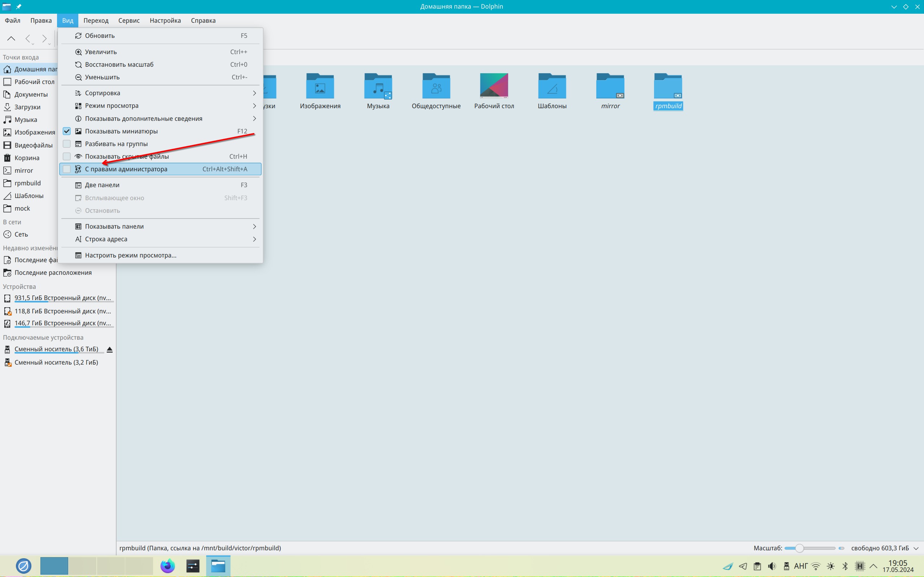This screenshot has height=577, width=924.
Task: Click Настроить режим просмотра… entry
Action: tap(131, 255)
